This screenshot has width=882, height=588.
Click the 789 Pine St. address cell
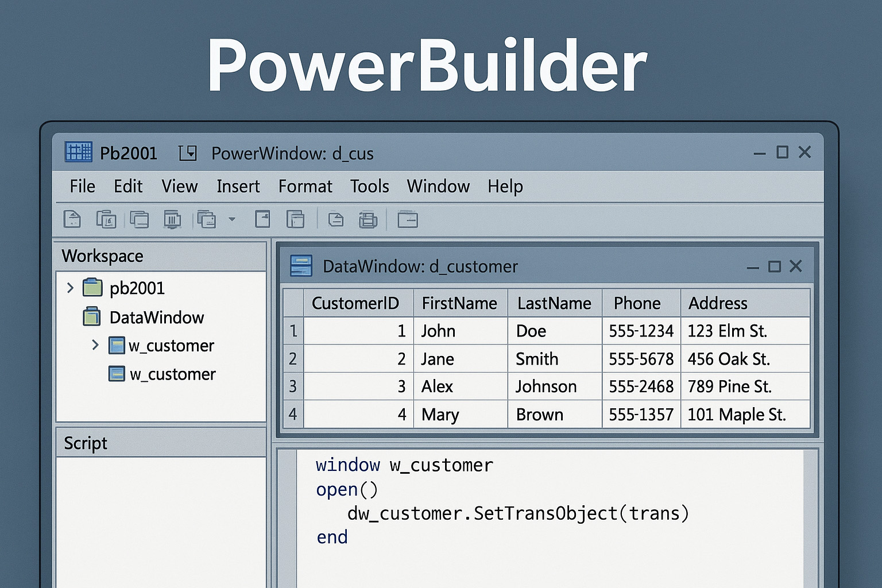[x=745, y=386]
